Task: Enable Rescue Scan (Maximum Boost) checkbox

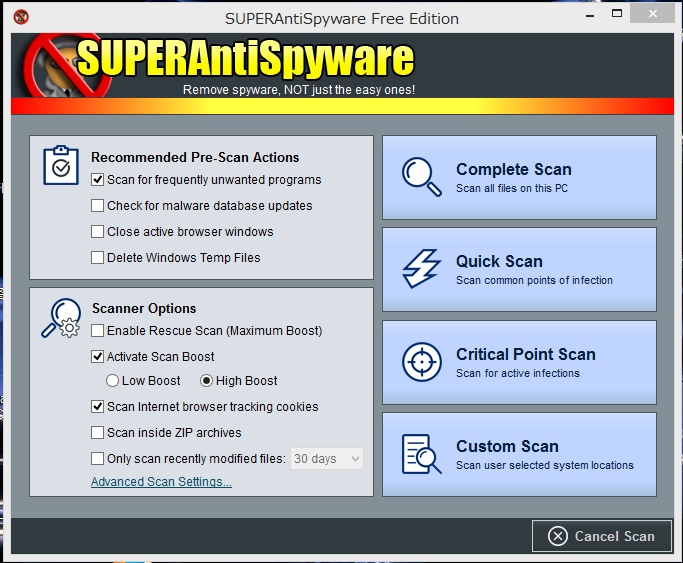Action: pos(97,330)
